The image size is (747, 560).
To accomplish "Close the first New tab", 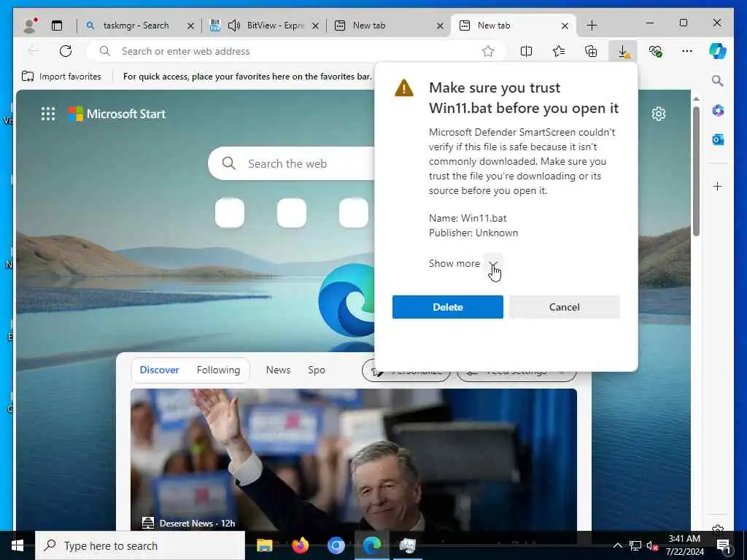I will [x=440, y=26].
